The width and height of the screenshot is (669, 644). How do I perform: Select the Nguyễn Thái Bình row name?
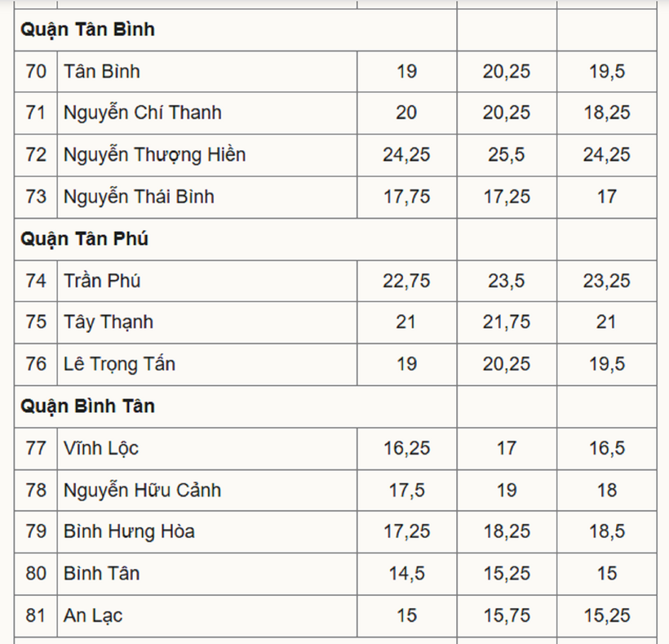[x=139, y=197]
